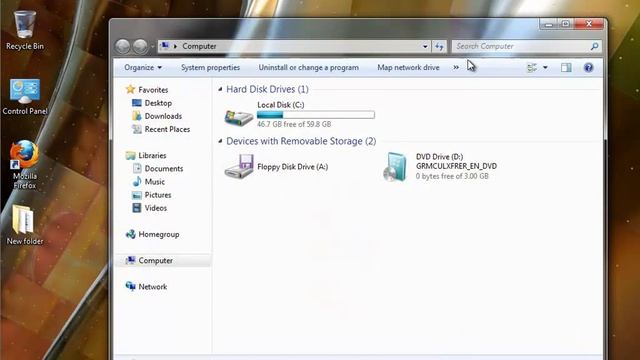
Task: Click the Favorites star icon
Action: (130, 89)
